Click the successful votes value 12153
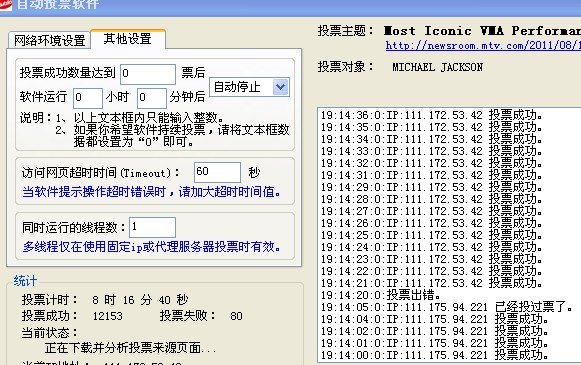This screenshot has width=581, height=365. pos(108,316)
